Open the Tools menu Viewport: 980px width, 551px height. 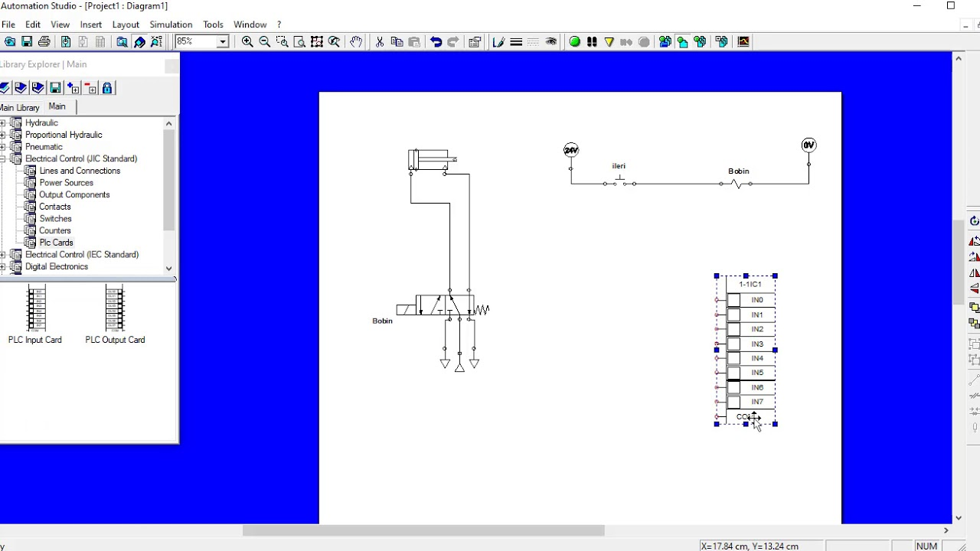213,24
